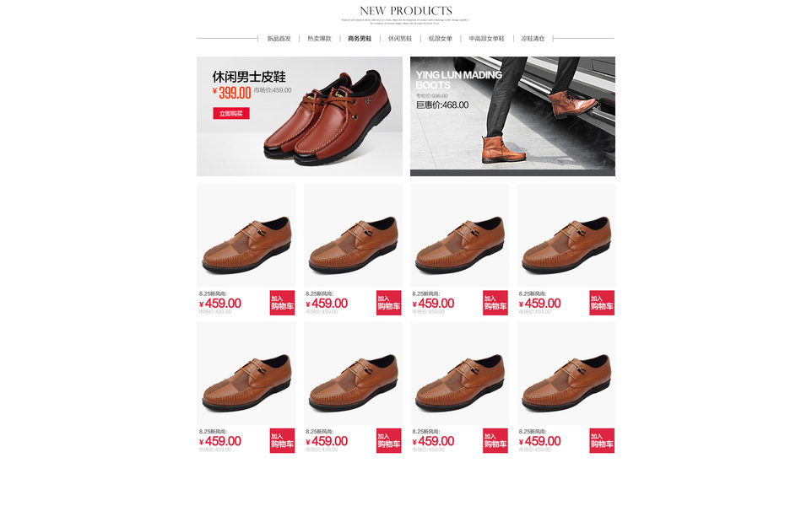812x506 pixels.
Task: Add the second top-row shoe to cart
Action: [389, 303]
